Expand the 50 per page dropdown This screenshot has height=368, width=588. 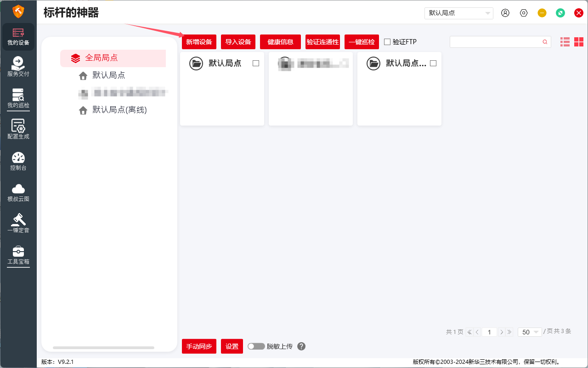[x=529, y=332]
